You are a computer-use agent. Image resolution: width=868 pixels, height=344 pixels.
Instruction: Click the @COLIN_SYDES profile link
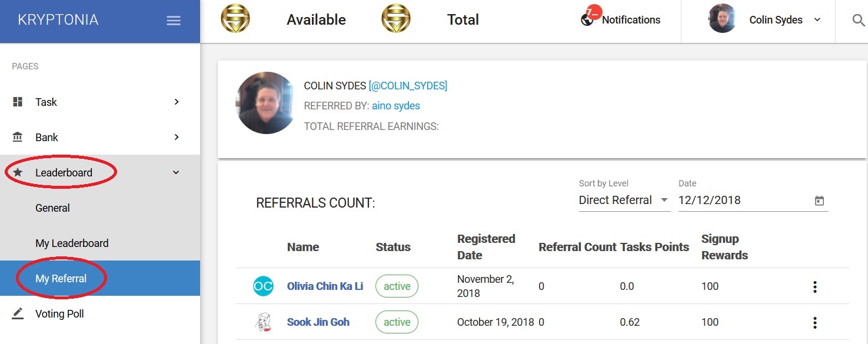[x=408, y=86]
